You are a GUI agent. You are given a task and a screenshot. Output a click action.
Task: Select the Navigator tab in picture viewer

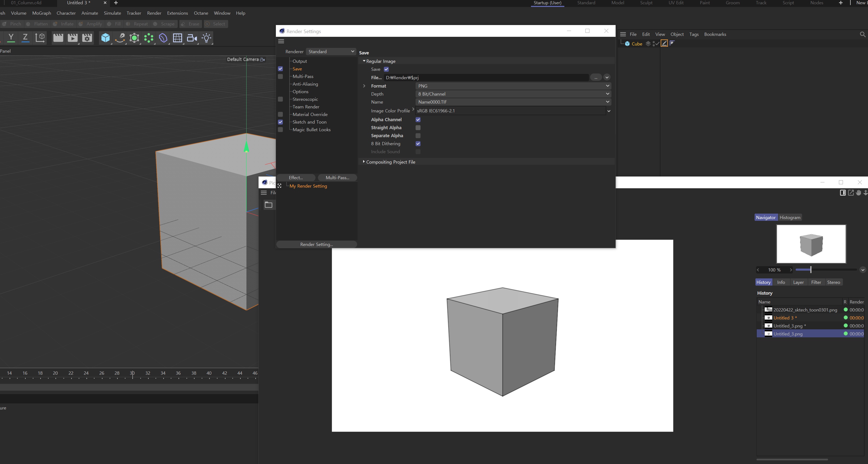click(766, 217)
